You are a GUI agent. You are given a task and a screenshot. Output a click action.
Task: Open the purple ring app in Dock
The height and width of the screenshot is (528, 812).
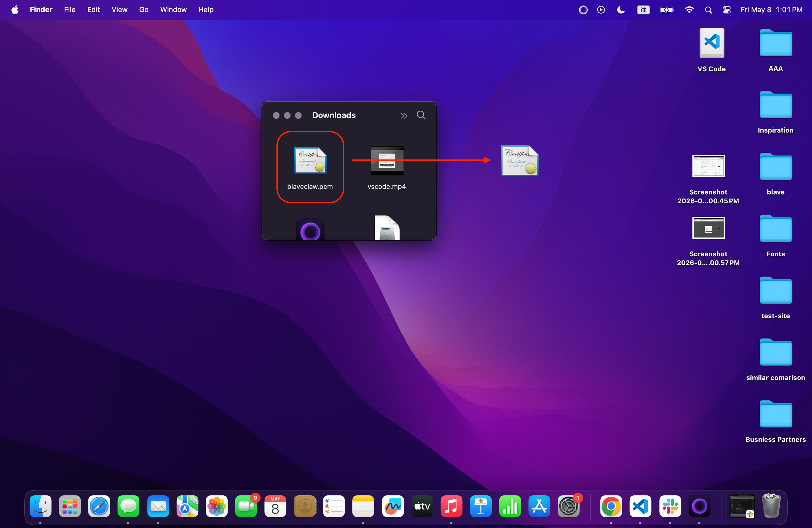pos(699,506)
